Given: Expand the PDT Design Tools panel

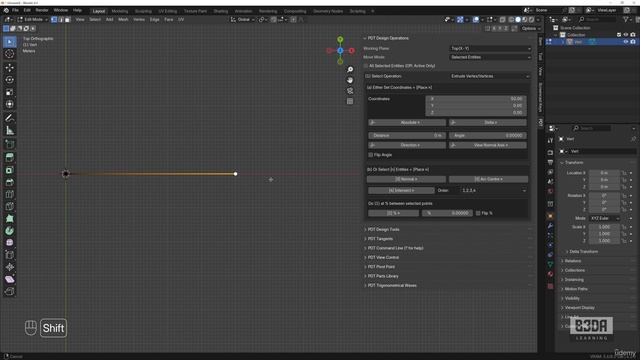Looking at the screenshot, I should pos(383,229).
